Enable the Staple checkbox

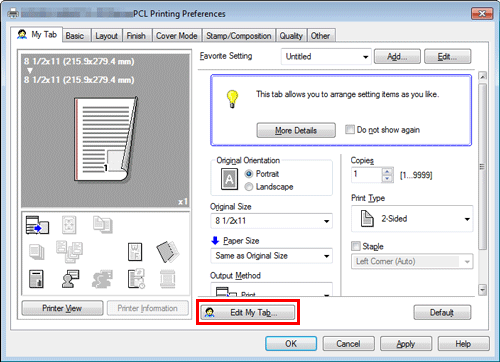click(x=356, y=246)
